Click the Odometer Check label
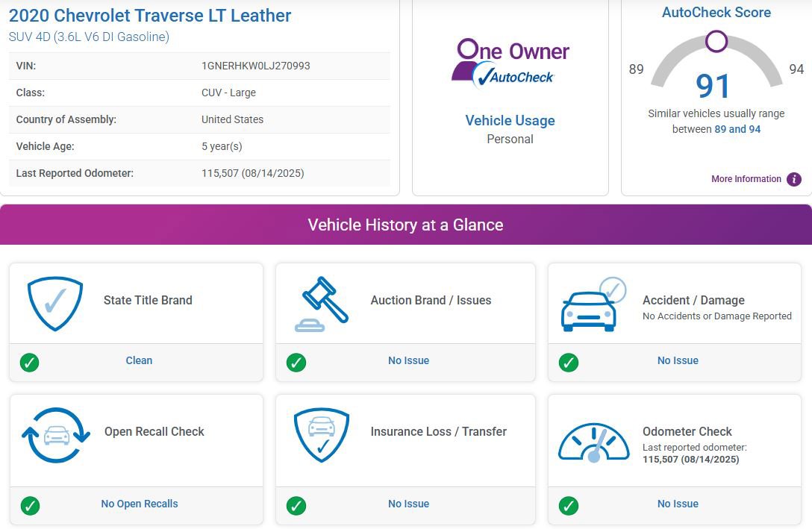This screenshot has width=812, height=529. 687,432
